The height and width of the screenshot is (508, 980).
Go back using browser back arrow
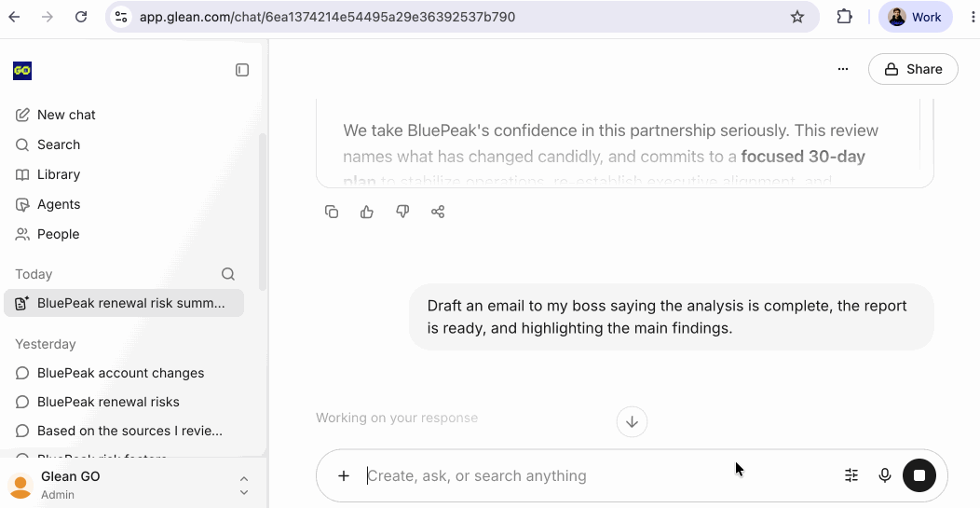14,17
